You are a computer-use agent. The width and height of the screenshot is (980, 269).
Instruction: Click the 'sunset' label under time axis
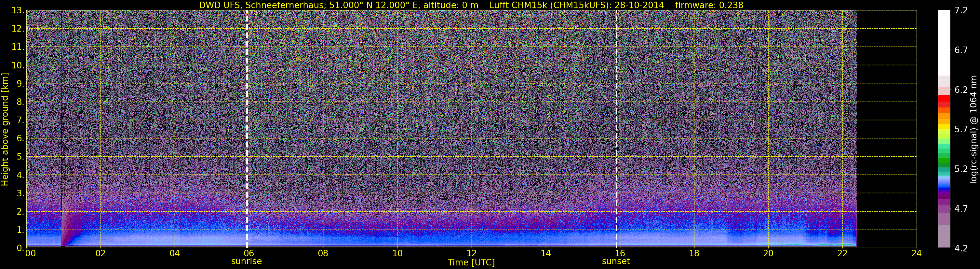click(x=616, y=262)
